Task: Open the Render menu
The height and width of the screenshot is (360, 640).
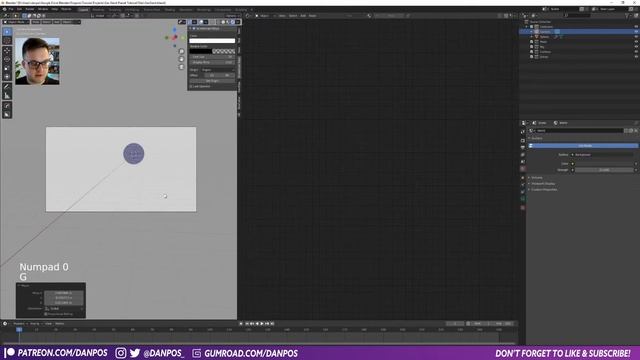Action: (30, 9)
